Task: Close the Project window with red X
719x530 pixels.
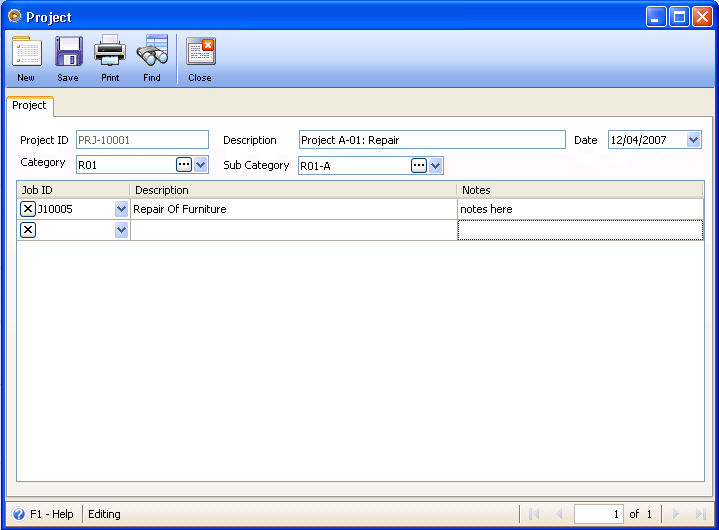Action: tap(702, 17)
